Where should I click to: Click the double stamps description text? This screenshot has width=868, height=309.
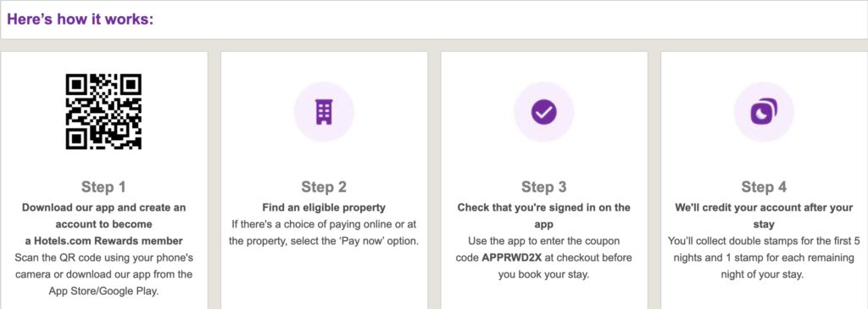[x=764, y=258]
